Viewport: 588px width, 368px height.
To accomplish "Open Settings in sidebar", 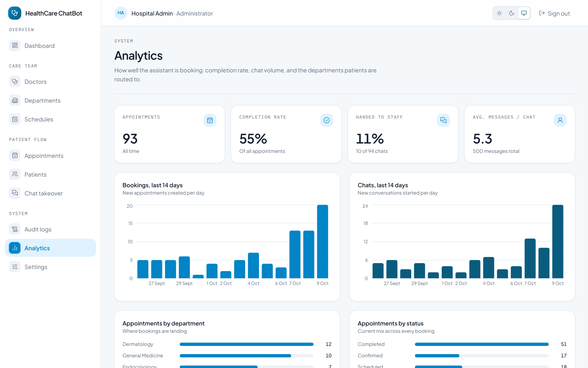I will (50, 267).
